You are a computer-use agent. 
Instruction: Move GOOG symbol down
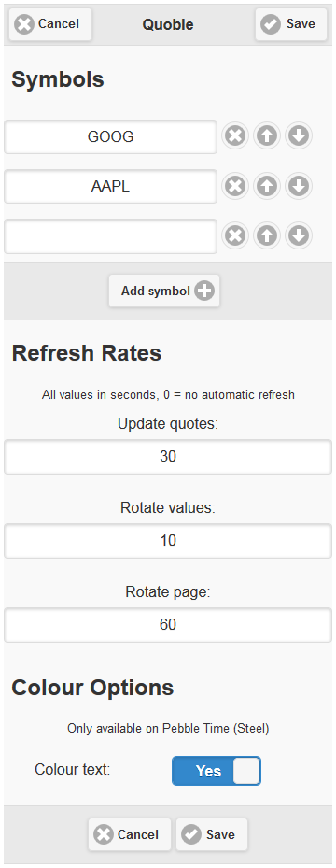click(299, 135)
